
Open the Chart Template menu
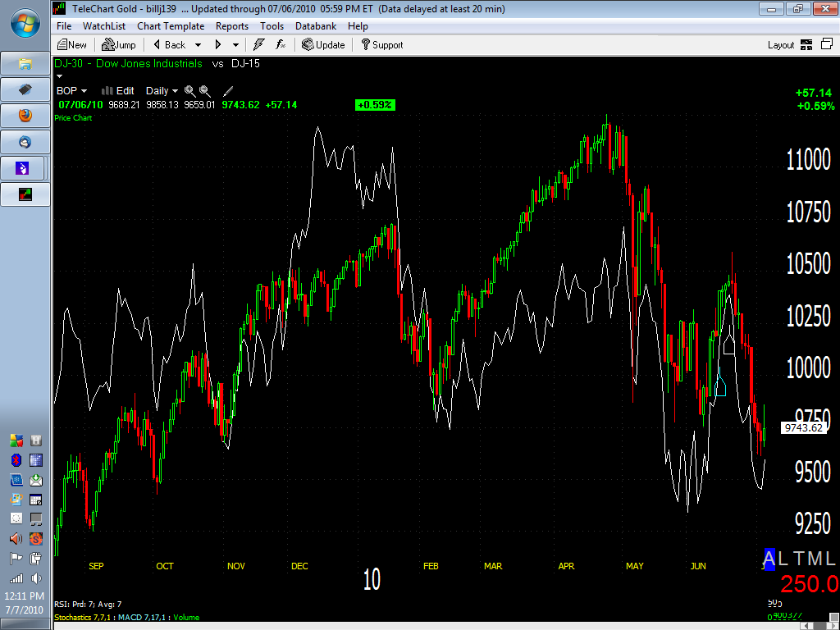(171, 26)
